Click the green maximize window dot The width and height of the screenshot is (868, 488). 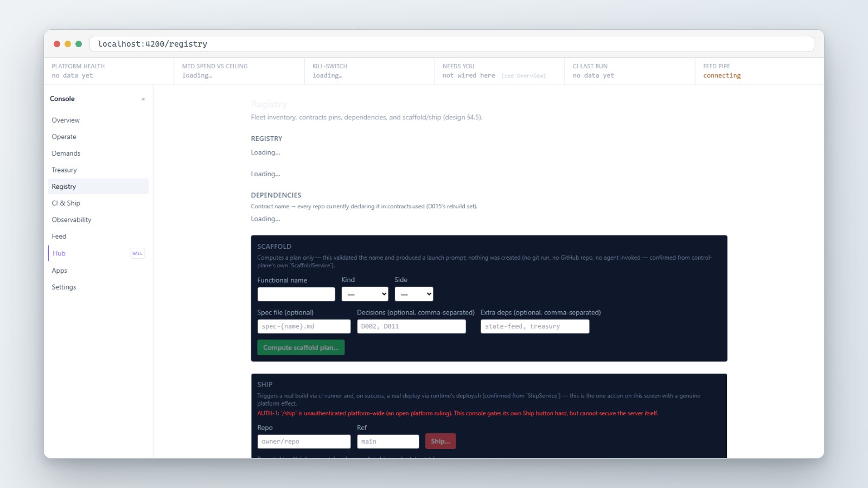coord(79,44)
